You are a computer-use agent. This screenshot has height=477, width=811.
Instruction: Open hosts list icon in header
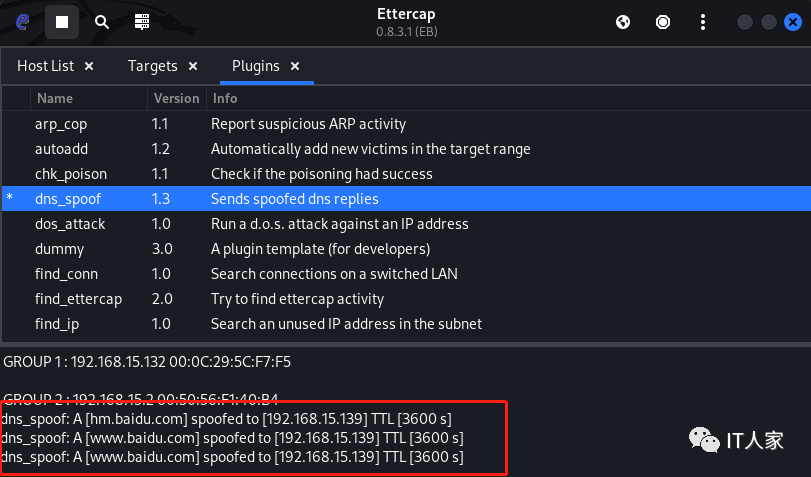point(142,21)
